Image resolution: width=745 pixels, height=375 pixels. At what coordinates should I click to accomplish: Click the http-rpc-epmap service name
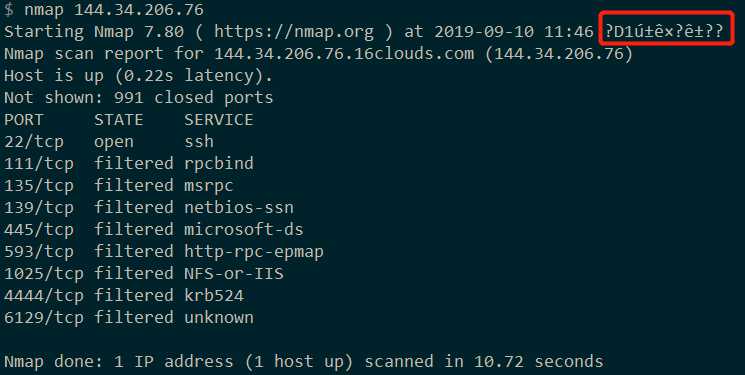pyautogui.click(x=254, y=251)
